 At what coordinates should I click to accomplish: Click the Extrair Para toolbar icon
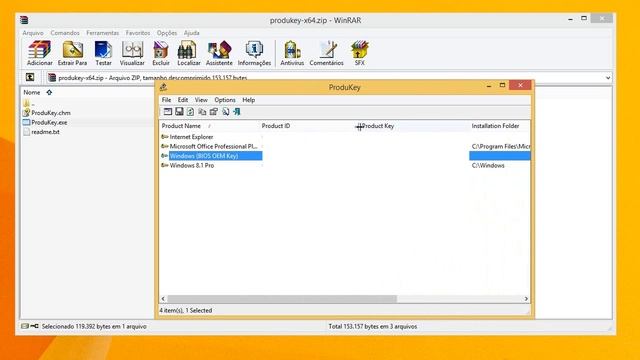(72, 53)
